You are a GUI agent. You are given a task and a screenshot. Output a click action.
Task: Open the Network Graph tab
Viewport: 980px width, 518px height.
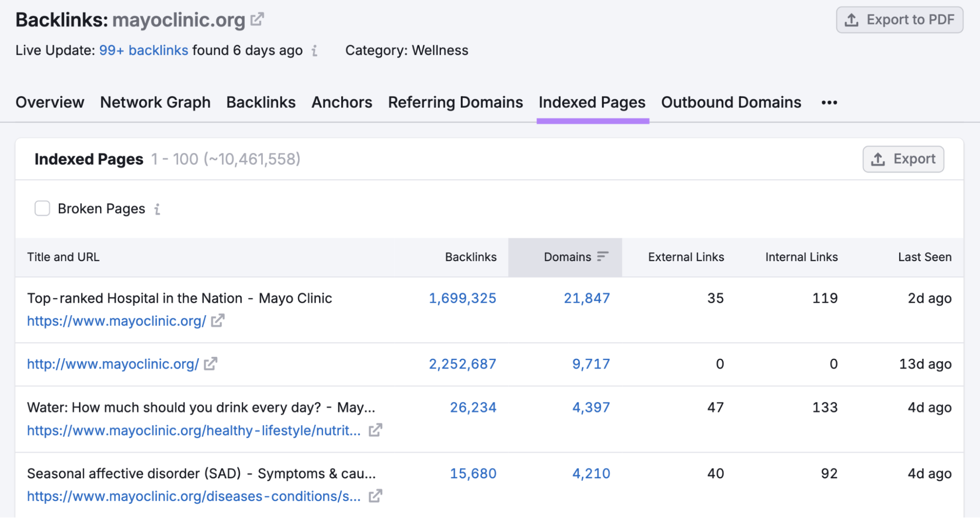tap(155, 102)
